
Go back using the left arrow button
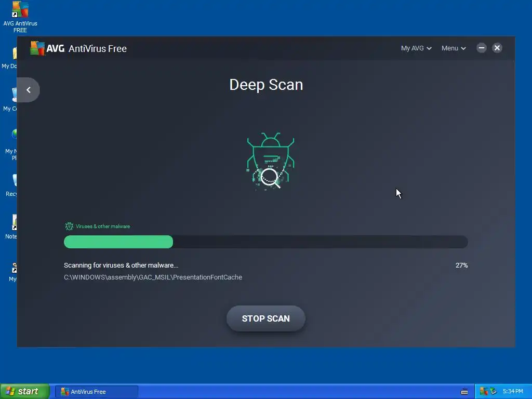pos(29,90)
